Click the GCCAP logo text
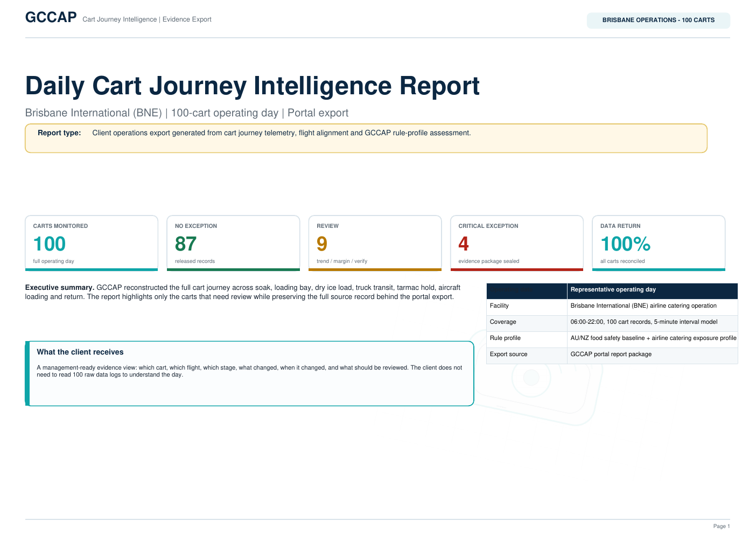 (51, 18)
